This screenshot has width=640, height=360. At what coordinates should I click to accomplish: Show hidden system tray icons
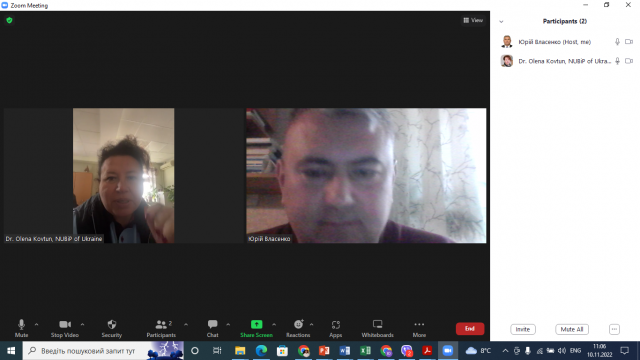click(x=505, y=351)
